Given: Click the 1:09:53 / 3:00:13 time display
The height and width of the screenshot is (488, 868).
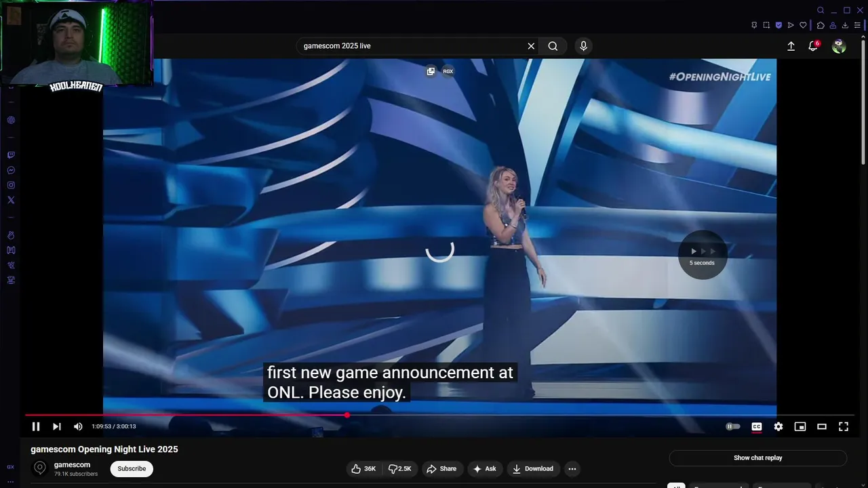Looking at the screenshot, I should (114, 426).
